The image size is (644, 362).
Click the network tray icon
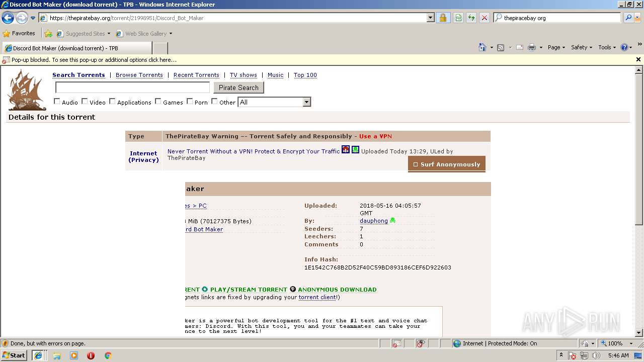click(x=584, y=355)
